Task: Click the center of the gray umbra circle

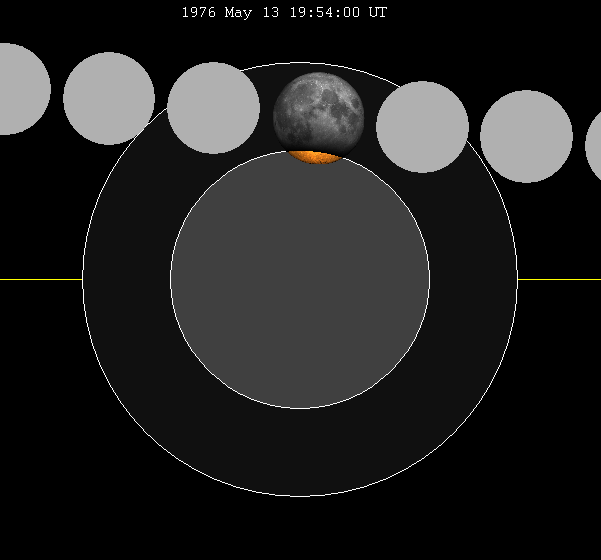Action: coord(300,280)
